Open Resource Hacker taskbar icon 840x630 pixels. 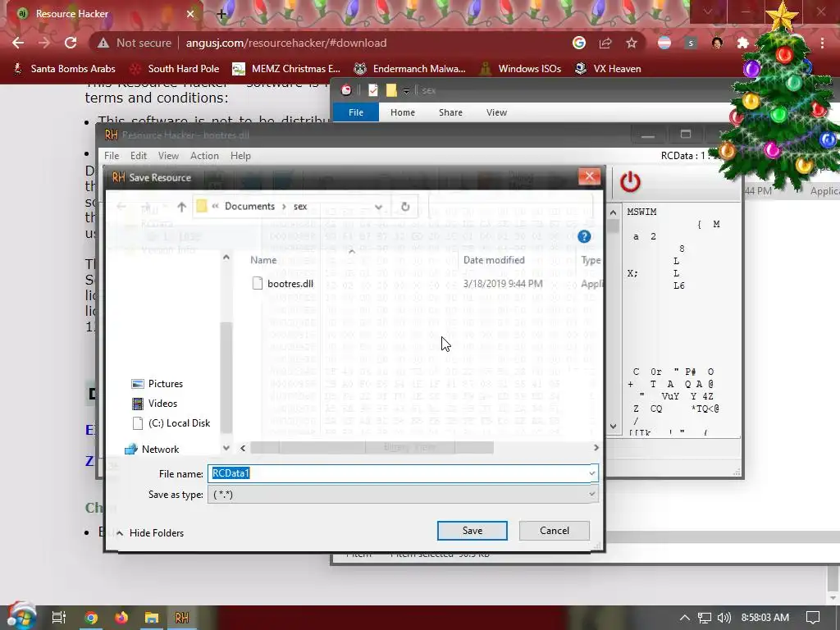[x=182, y=618]
